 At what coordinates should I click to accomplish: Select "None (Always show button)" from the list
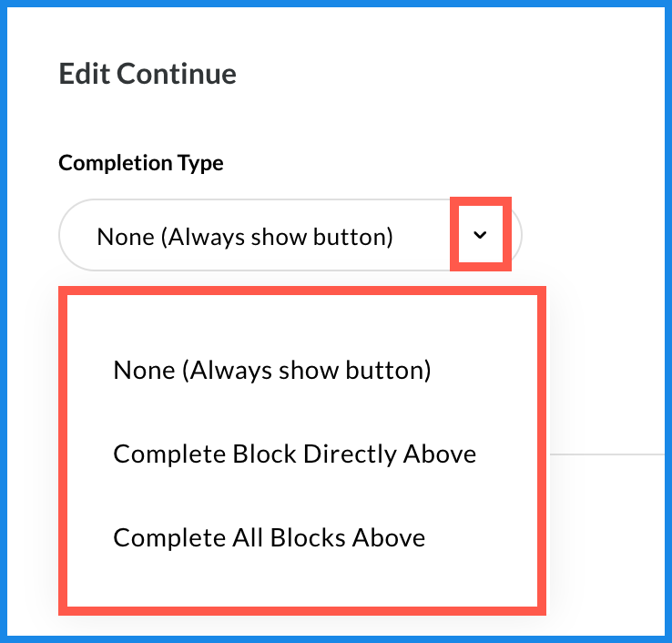pos(271,370)
